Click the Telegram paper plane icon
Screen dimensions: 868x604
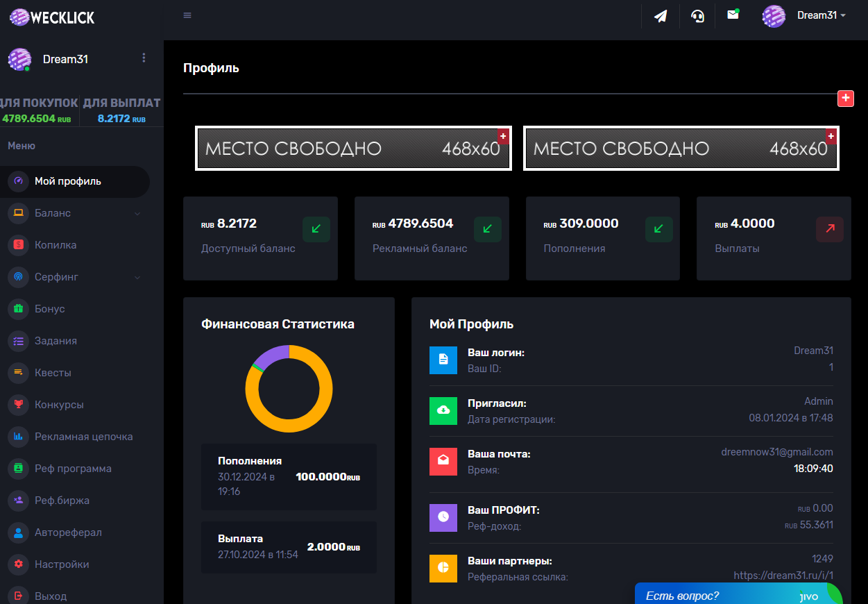661,16
